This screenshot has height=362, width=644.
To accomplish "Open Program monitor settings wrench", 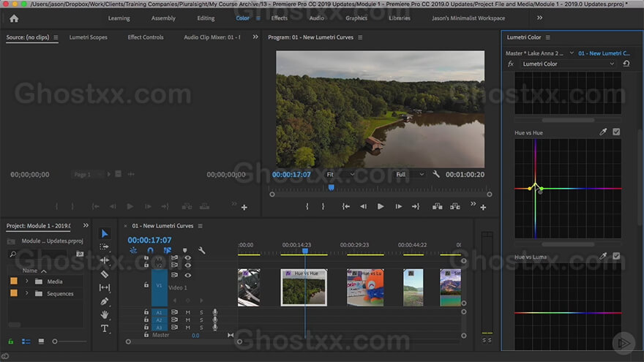I will tap(436, 175).
